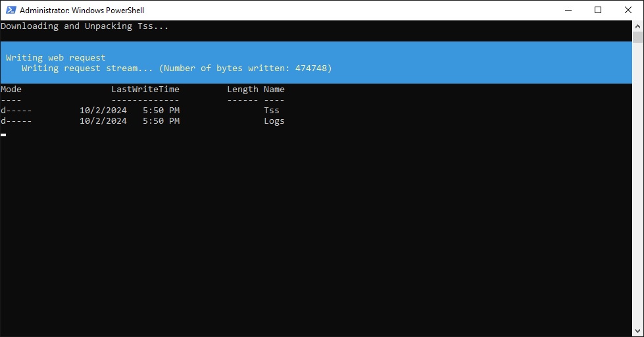
Task: Click the 'Name' column header
Action: coord(274,89)
